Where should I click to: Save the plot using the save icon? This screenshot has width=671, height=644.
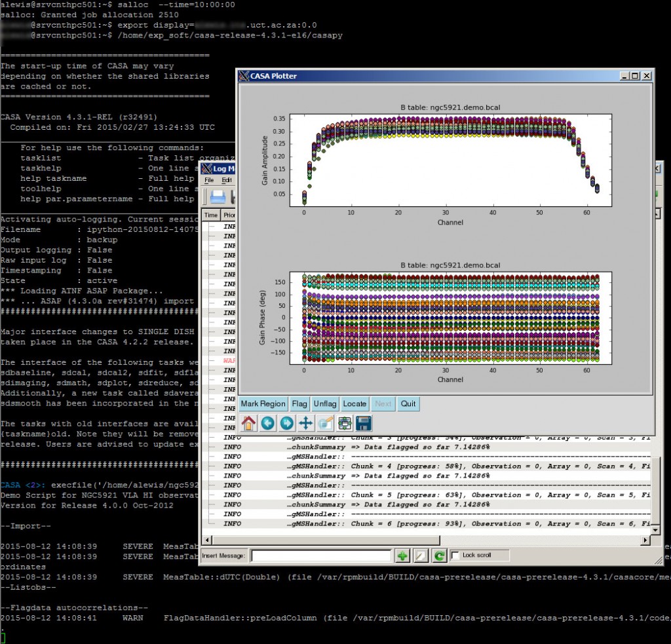coord(362,423)
